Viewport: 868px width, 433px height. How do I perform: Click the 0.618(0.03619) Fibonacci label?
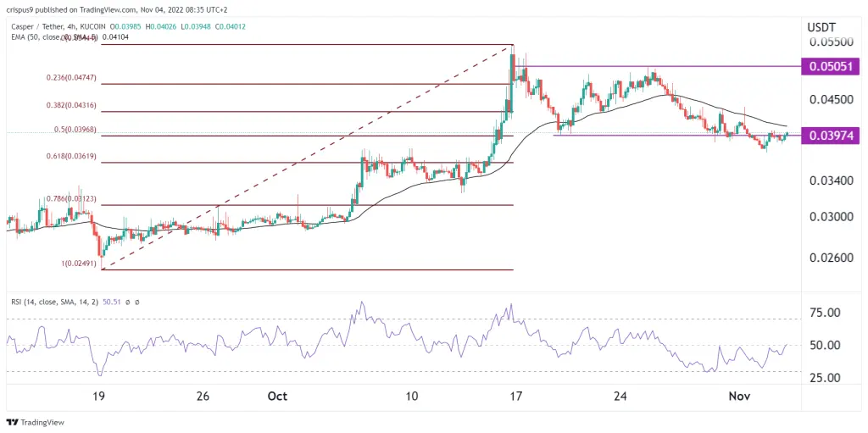71,156
